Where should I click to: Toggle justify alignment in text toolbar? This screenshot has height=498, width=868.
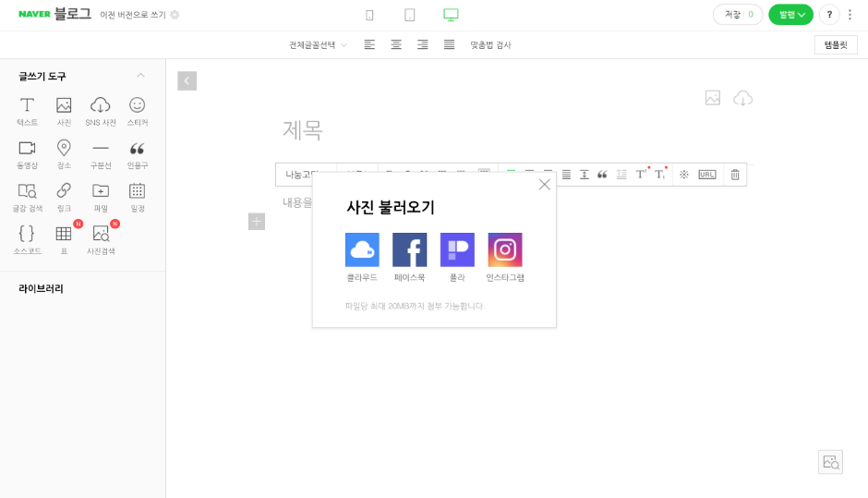click(566, 175)
